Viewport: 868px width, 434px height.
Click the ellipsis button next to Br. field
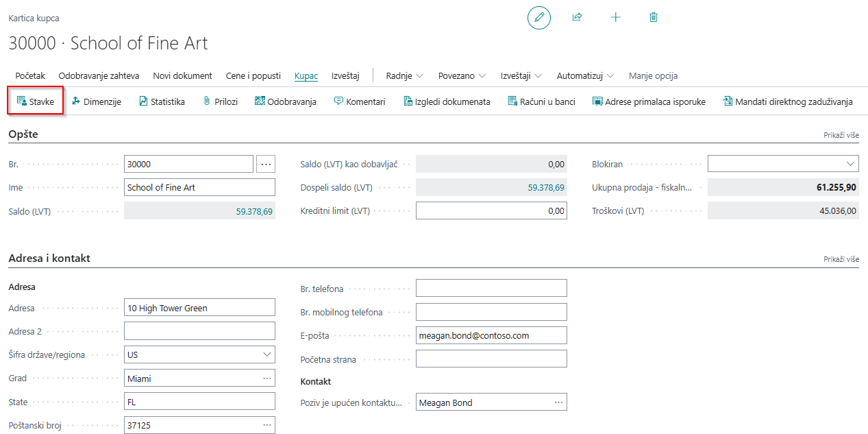point(266,164)
